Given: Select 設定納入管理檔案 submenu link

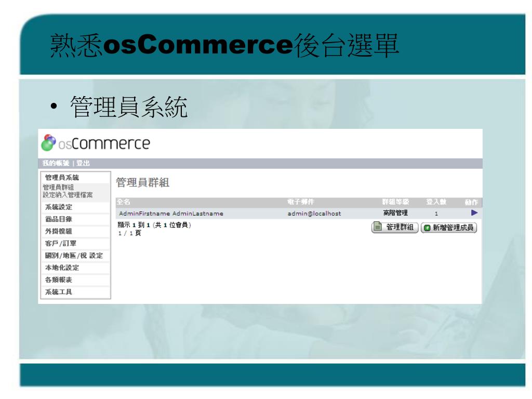Looking at the screenshot, I should (68, 195).
